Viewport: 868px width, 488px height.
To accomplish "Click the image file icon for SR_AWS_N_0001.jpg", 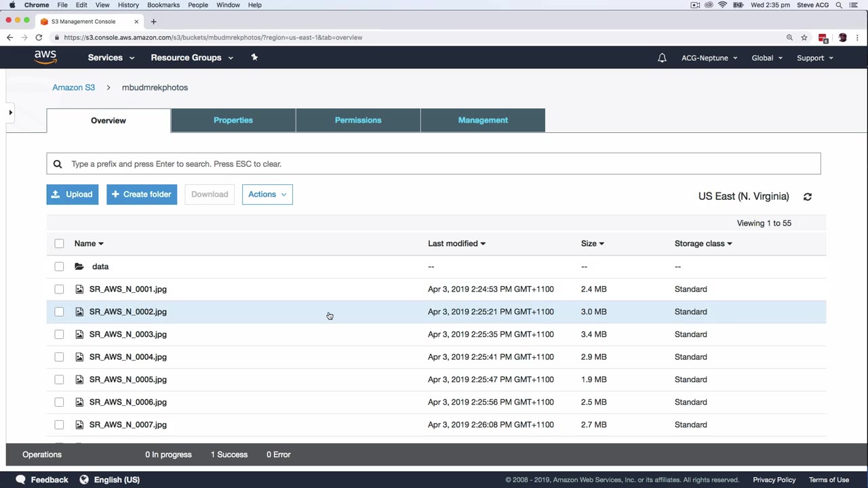I will 79,289.
